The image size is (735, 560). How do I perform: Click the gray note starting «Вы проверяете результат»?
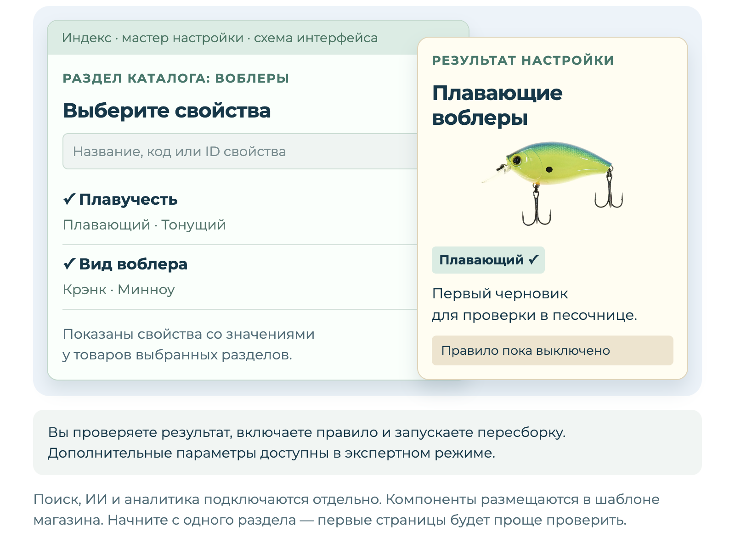[x=367, y=442]
